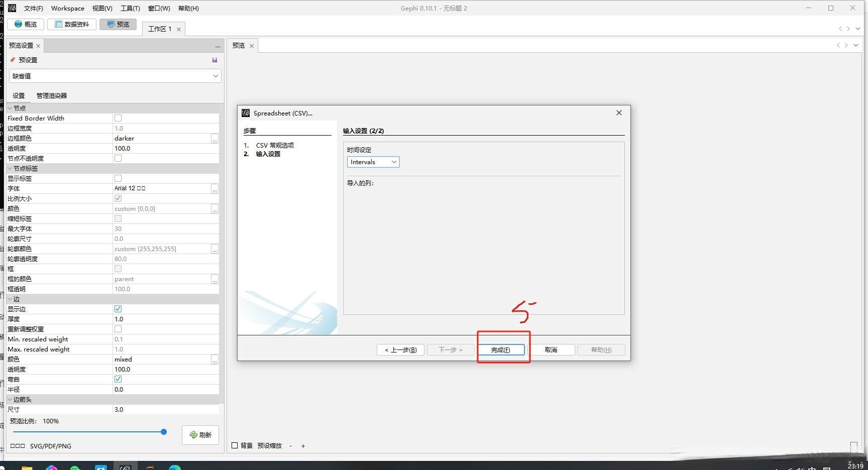Open the 窗口(W) menu
868x470 pixels.
(x=159, y=8)
